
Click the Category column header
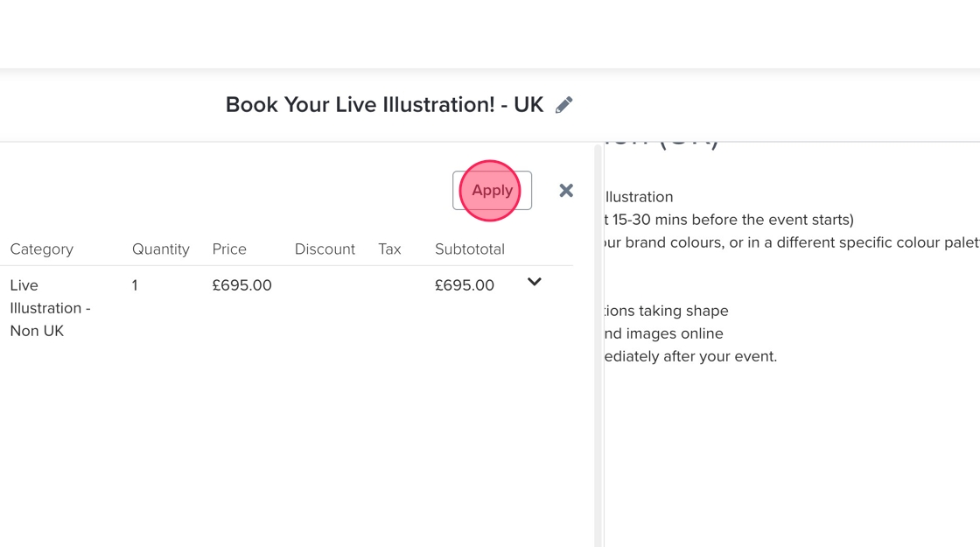click(x=42, y=249)
